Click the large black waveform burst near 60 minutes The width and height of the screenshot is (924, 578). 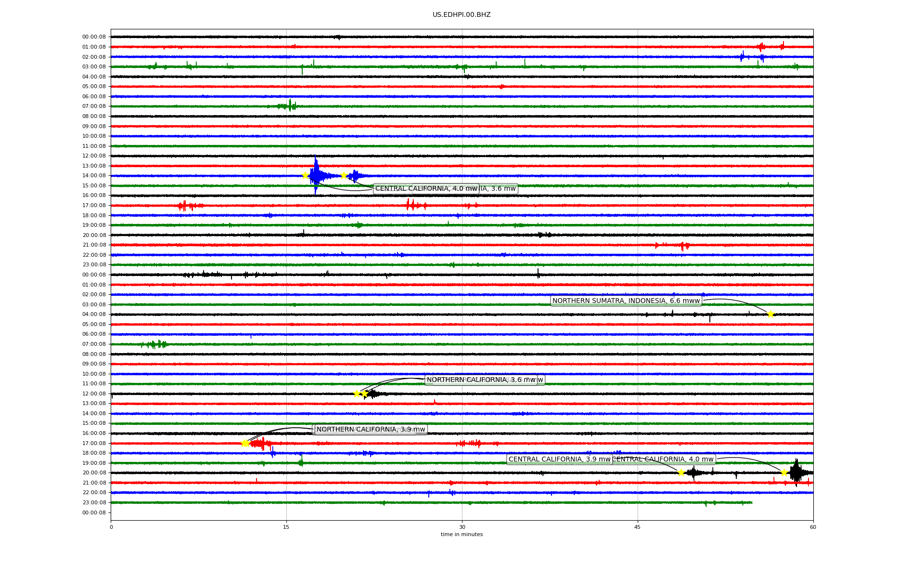click(x=796, y=473)
